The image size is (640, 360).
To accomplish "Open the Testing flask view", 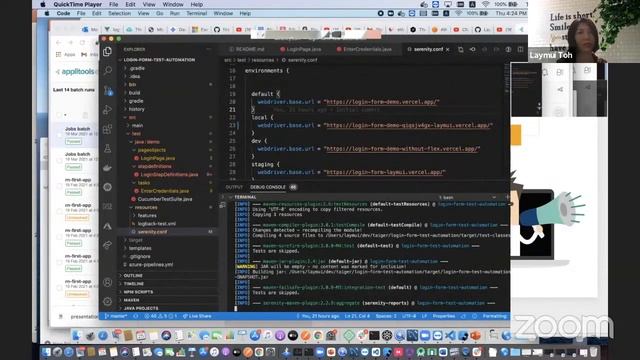I will pos(107,148).
